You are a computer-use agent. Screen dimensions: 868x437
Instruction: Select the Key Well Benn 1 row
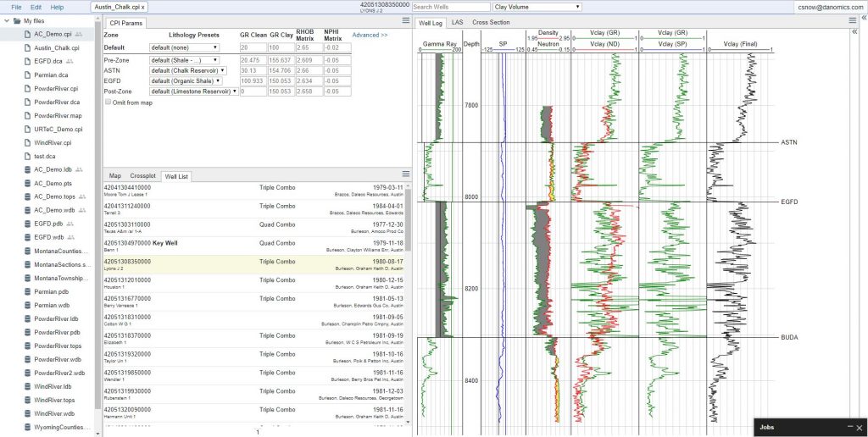tap(256, 246)
